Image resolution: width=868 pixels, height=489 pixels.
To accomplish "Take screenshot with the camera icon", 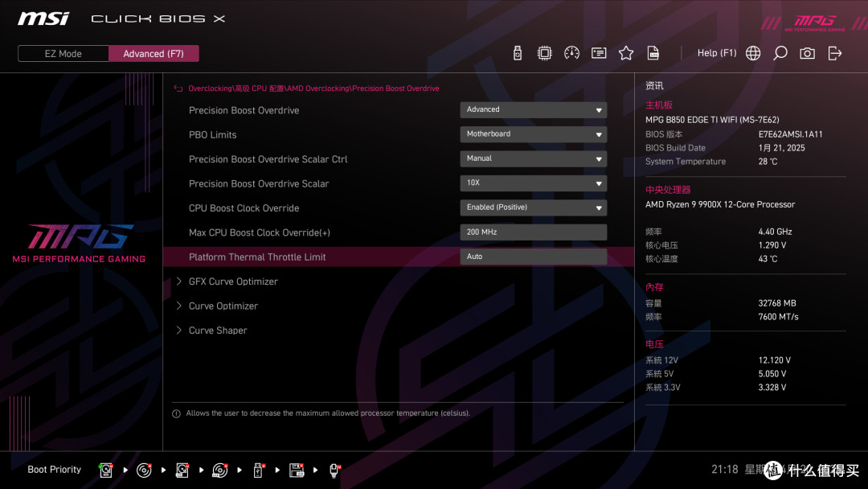I will point(807,53).
